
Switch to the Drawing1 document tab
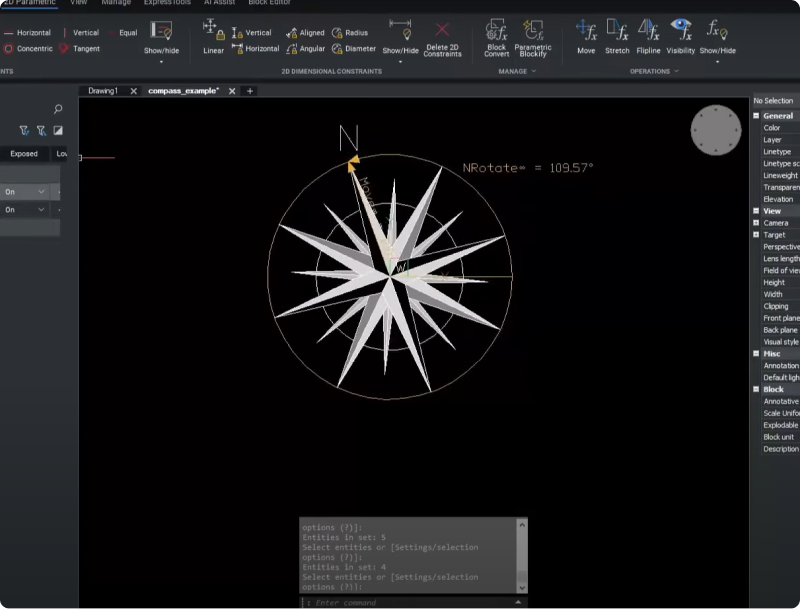click(x=103, y=91)
